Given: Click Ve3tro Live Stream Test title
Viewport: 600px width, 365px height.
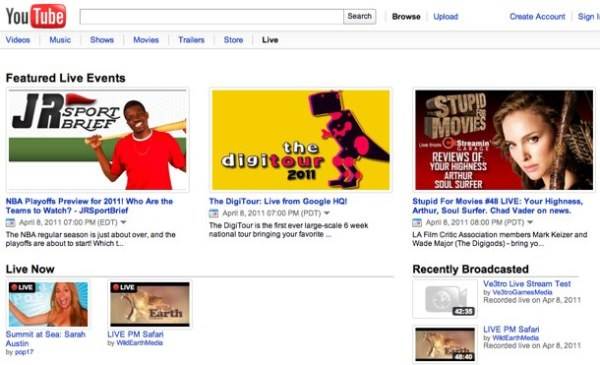Looking at the screenshot, I should click(x=527, y=284).
